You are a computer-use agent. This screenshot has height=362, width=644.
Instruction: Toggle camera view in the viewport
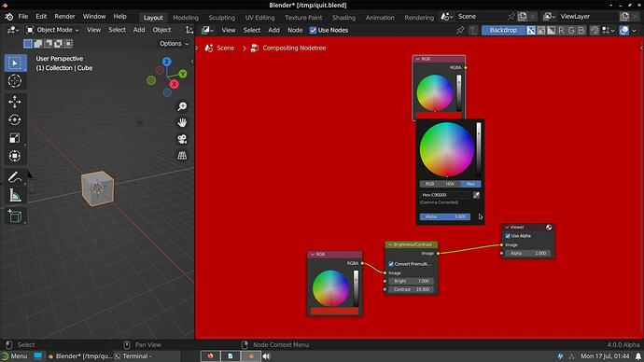click(182, 139)
